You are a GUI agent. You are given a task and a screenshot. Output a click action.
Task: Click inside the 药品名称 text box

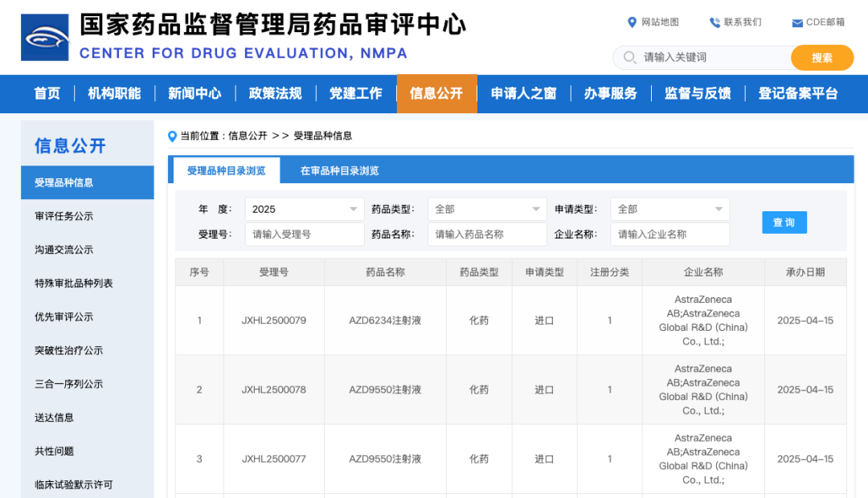(x=487, y=235)
